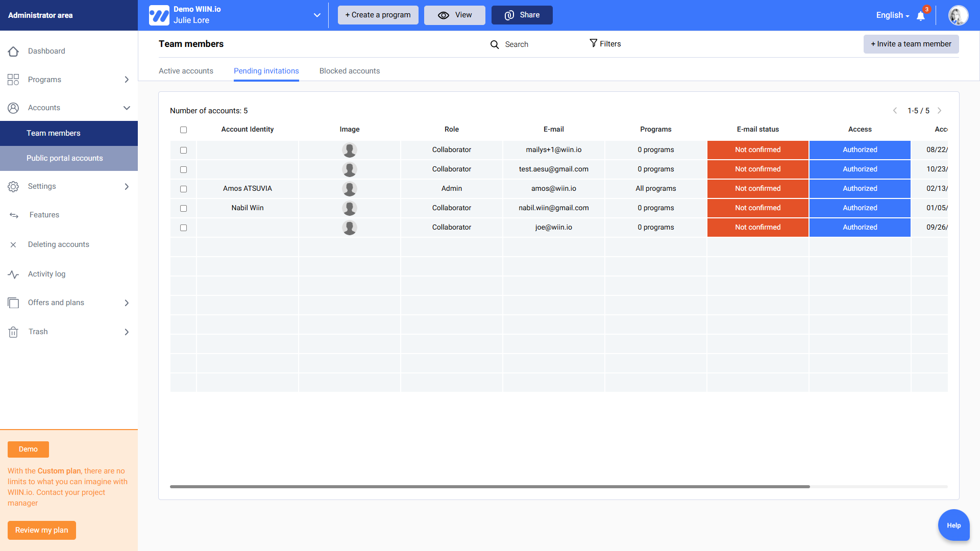This screenshot has width=980, height=551.
Task: Click the Activity log pulse icon
Action: point(13,274)
